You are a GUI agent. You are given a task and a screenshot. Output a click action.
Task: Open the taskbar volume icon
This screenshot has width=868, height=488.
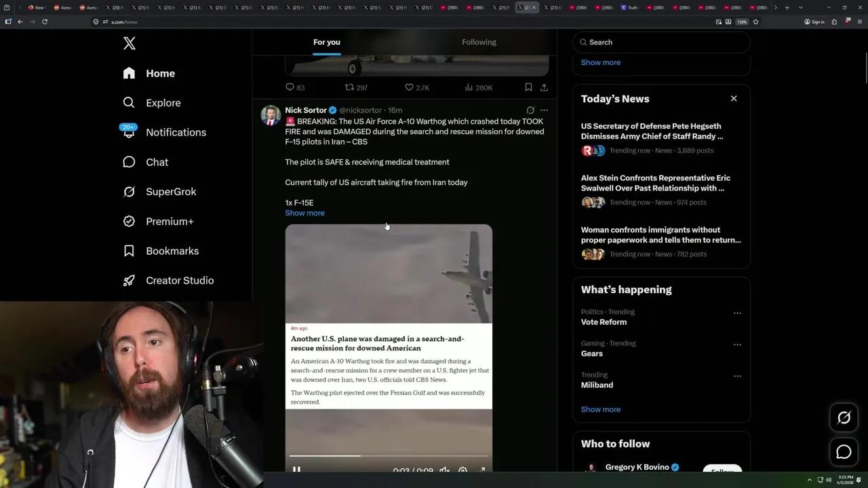coord(828,480)
